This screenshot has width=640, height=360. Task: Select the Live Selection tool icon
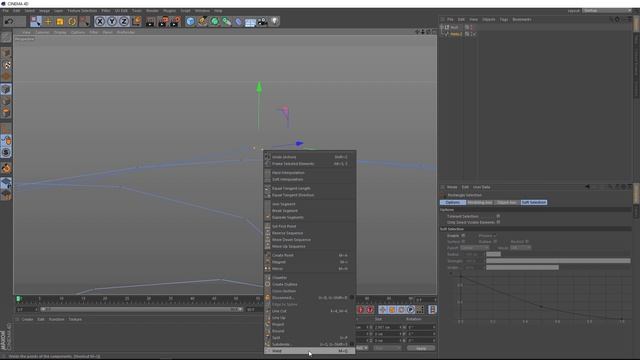click(36, 21)
